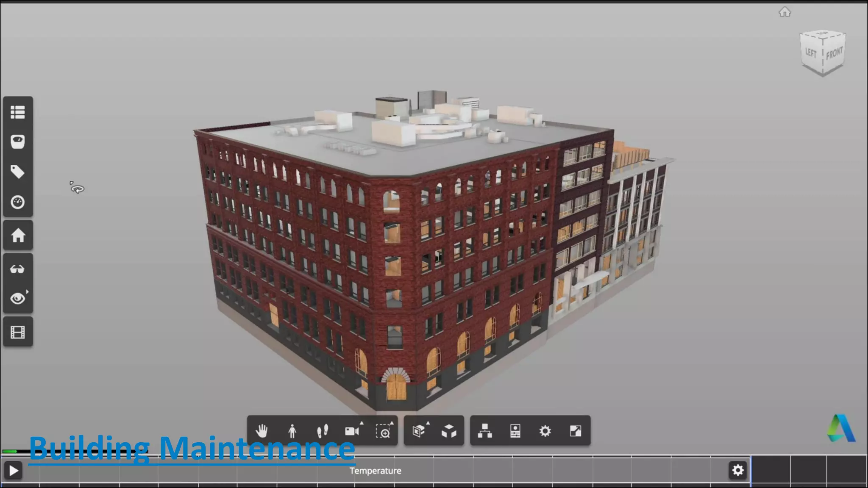
Task: Open timeline settings gear button
Action: [x=738, y=470]
